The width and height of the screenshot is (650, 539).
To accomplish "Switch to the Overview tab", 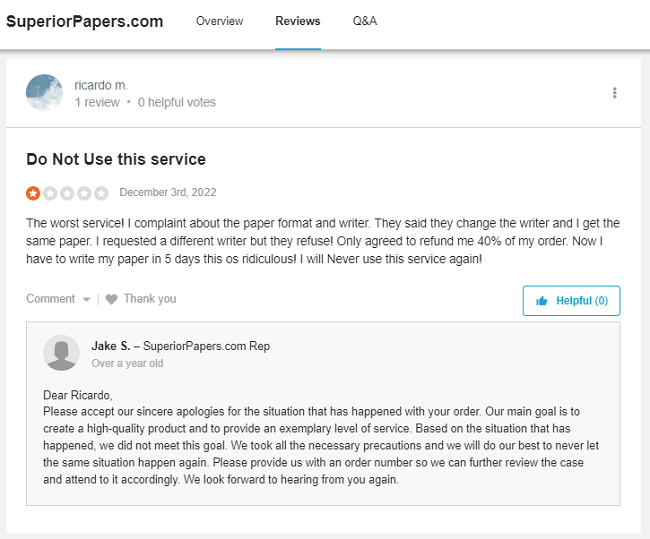I will (219, 21).
